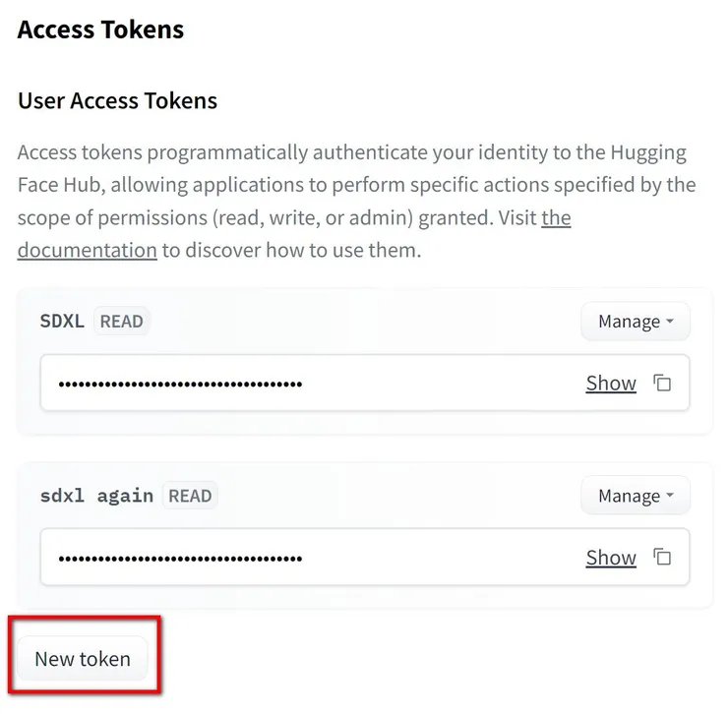Screen dimensions: 728x714
Task: Create a new token
Action: (83, 659)
